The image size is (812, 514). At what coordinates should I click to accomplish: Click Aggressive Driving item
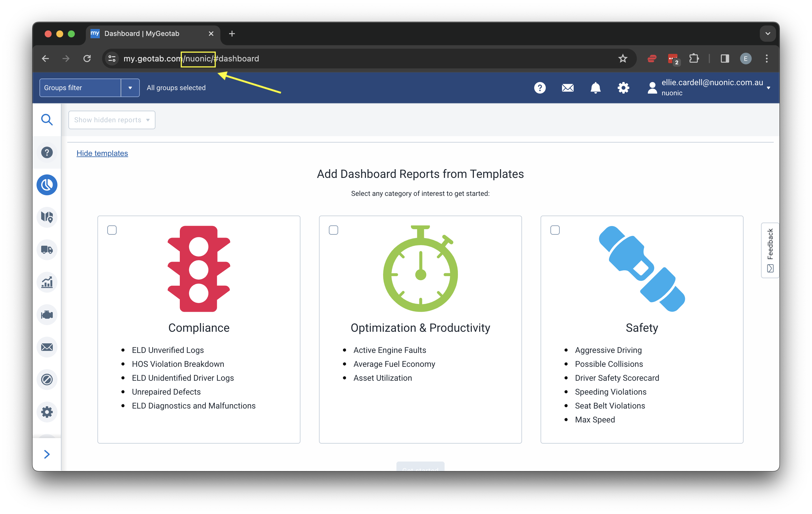pos(608,350)
